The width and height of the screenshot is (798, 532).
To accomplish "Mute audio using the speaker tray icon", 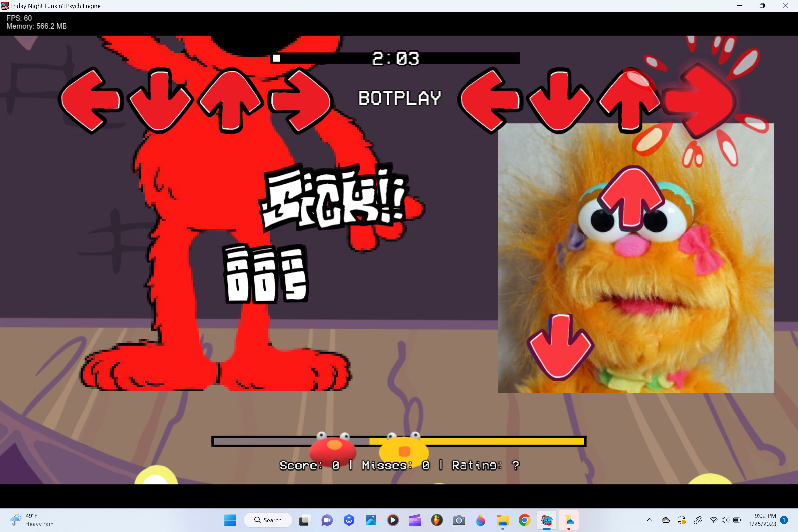I will pyautogui.click(x=725, y=520).
